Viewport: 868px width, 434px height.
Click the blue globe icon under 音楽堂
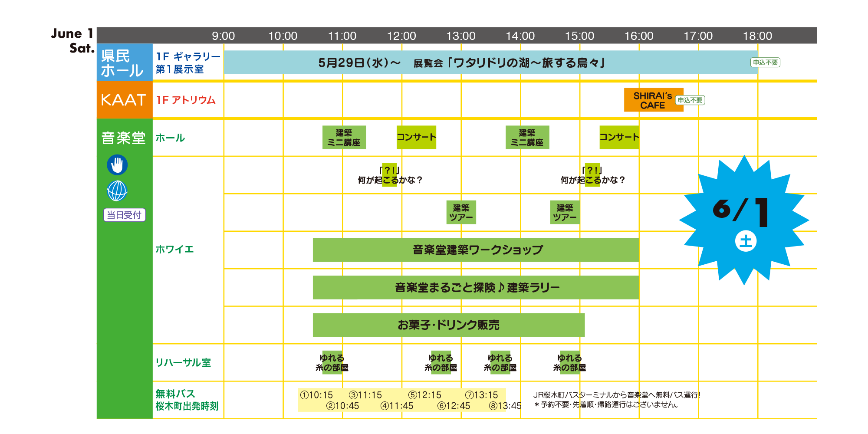[117, 191]
